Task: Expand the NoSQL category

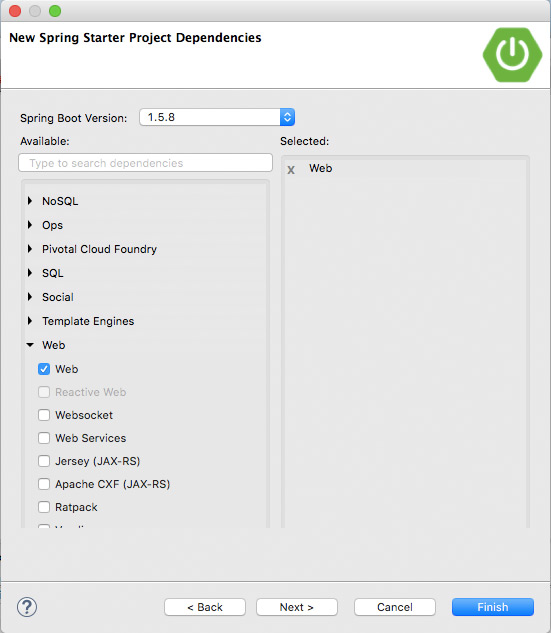Action: (30, 201)
